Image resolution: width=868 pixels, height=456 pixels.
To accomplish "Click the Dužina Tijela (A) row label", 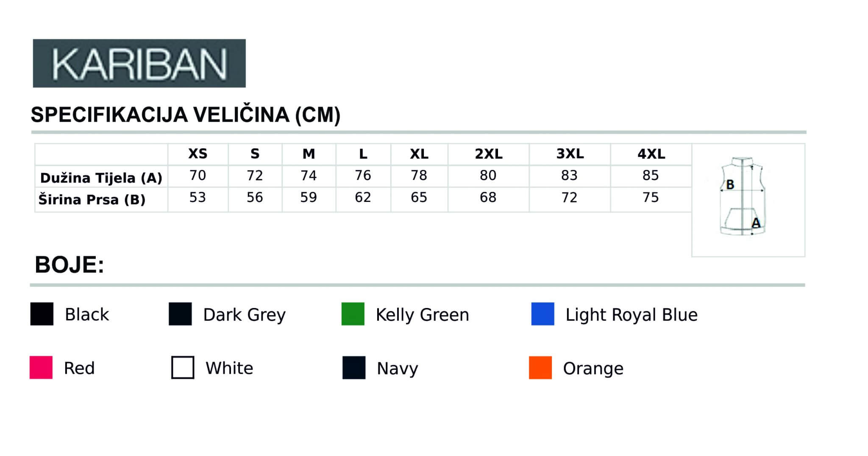I will pyautogui.click(x=101, y=178).
